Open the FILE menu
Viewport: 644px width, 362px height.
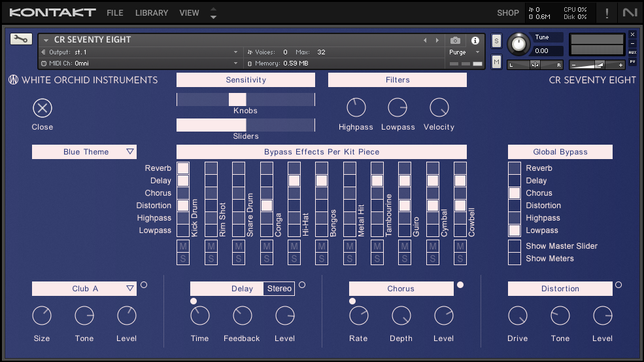click(x=115, y=12)
